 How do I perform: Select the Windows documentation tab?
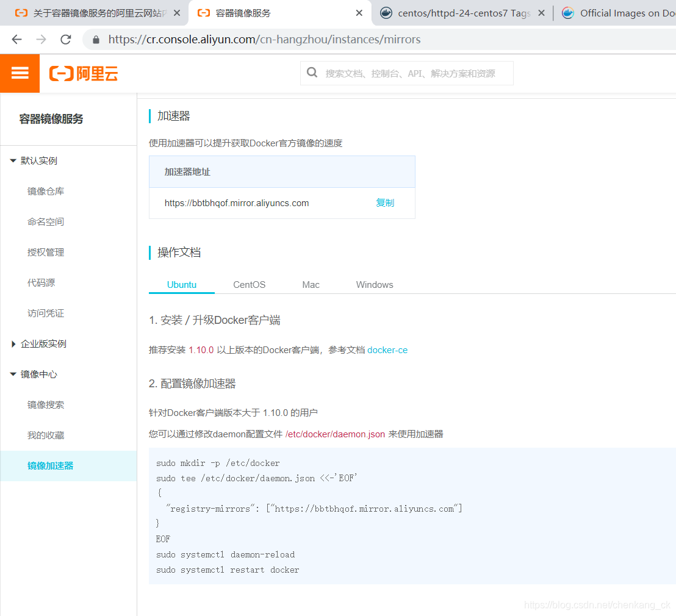coord(375,285)
